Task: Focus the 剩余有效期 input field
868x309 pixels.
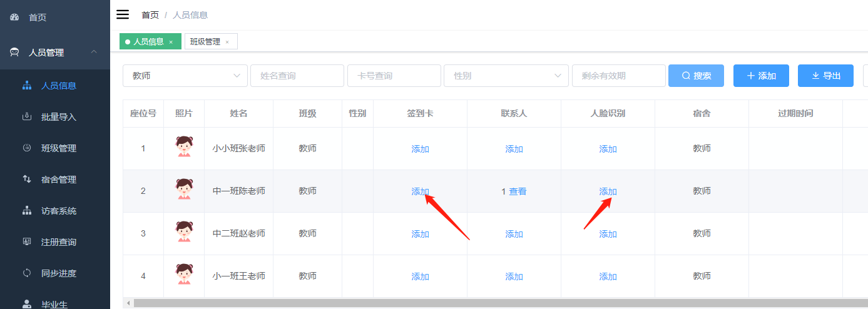Action: pos(619,76)
